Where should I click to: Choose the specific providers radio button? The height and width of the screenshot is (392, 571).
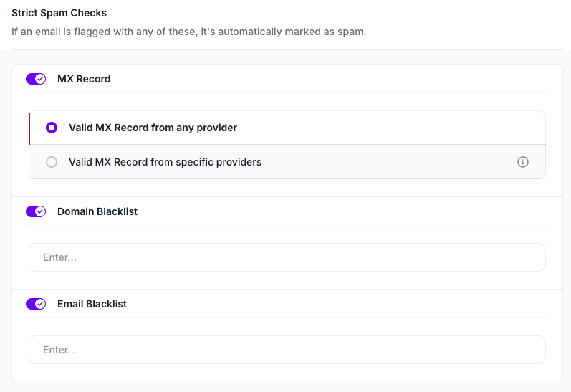pyautogui.click(x=52, y=162)
